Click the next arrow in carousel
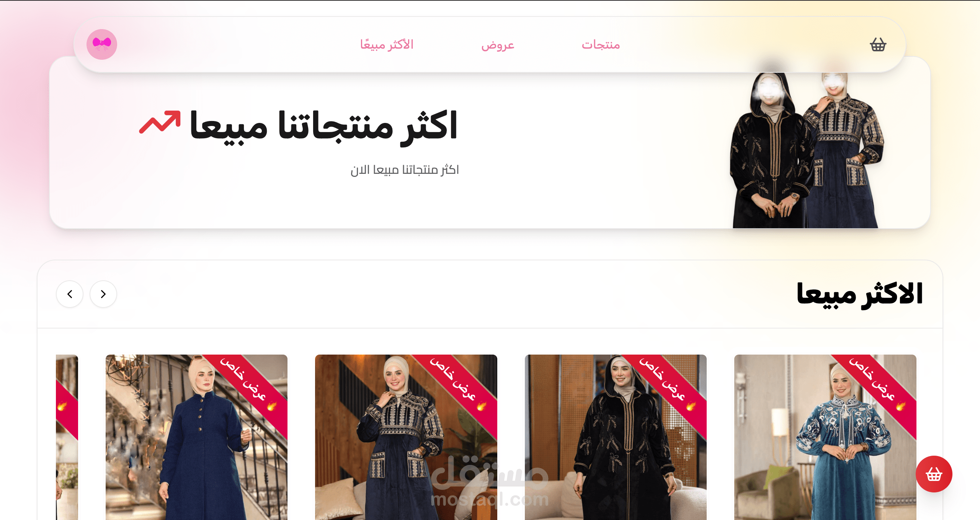This screenshot has width=980, height=520. coord(103,294)
